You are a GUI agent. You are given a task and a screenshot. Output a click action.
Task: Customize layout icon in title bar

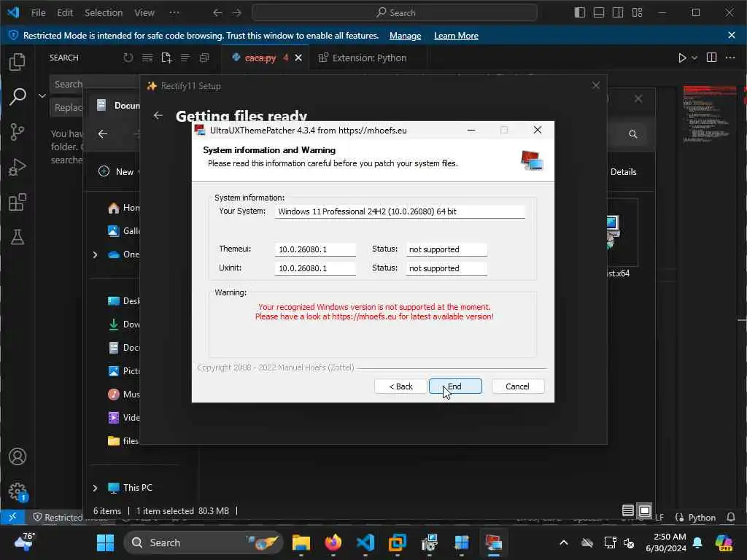pos(637,12)
